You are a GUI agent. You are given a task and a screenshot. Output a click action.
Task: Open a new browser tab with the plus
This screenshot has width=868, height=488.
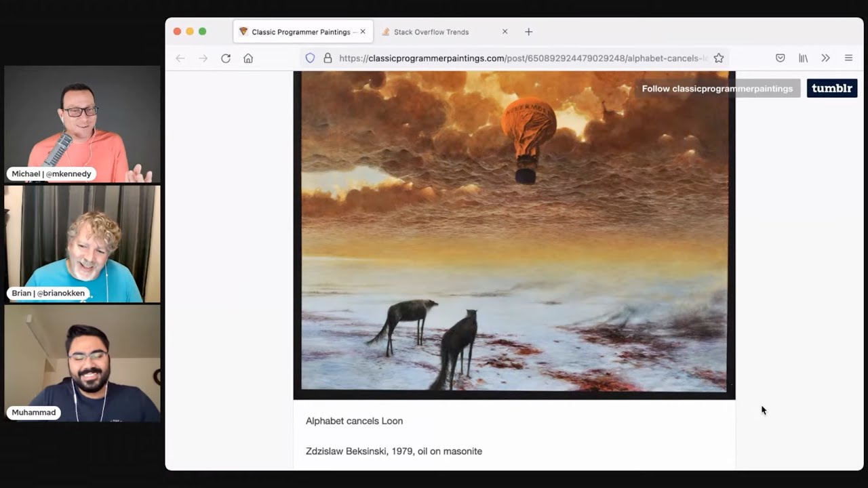coord(529,31)
